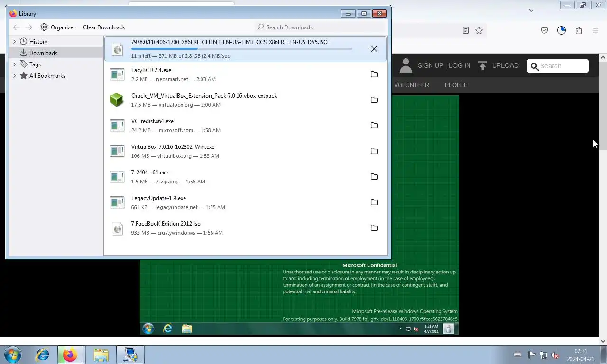This screenshot has height=364, width=607.
Task: Click the Library back arrow
Action: tap(17, 27)
